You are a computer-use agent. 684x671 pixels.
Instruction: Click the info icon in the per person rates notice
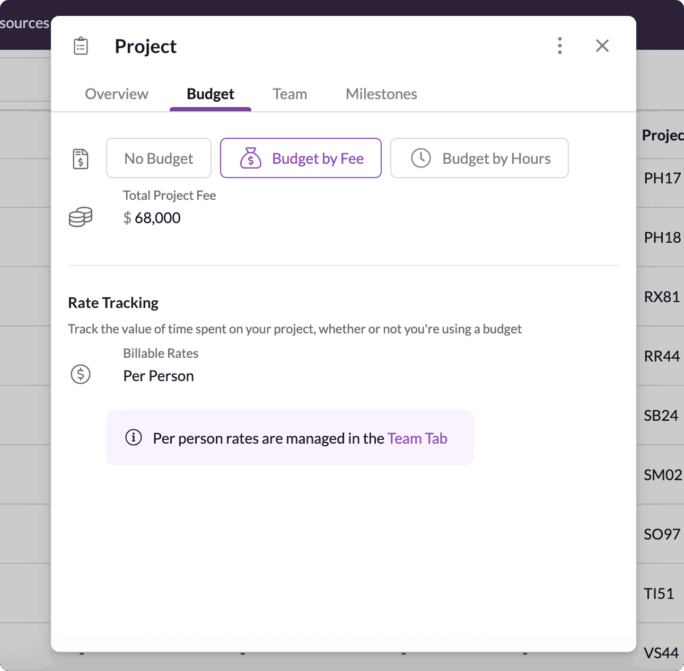(133, 437)
